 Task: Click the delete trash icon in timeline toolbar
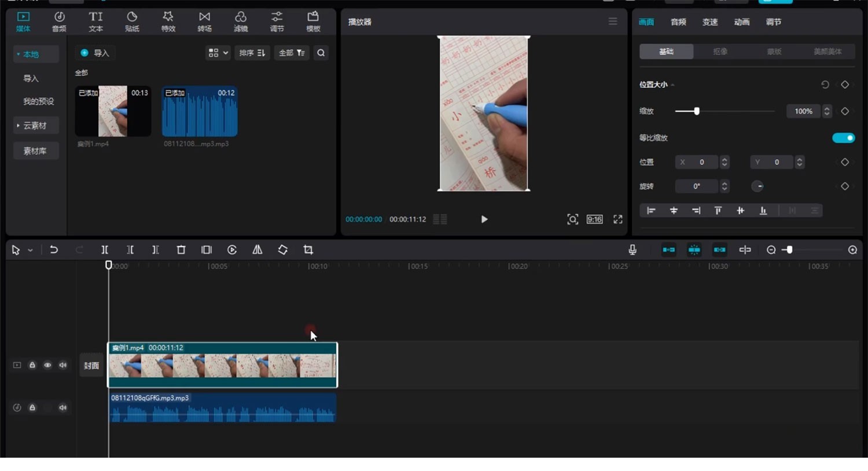pyautogui.click(x=181, y=250)
